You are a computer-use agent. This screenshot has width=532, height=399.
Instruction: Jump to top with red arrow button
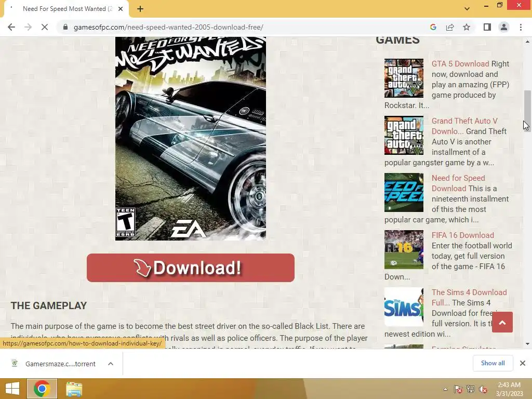tap(502, 322)
